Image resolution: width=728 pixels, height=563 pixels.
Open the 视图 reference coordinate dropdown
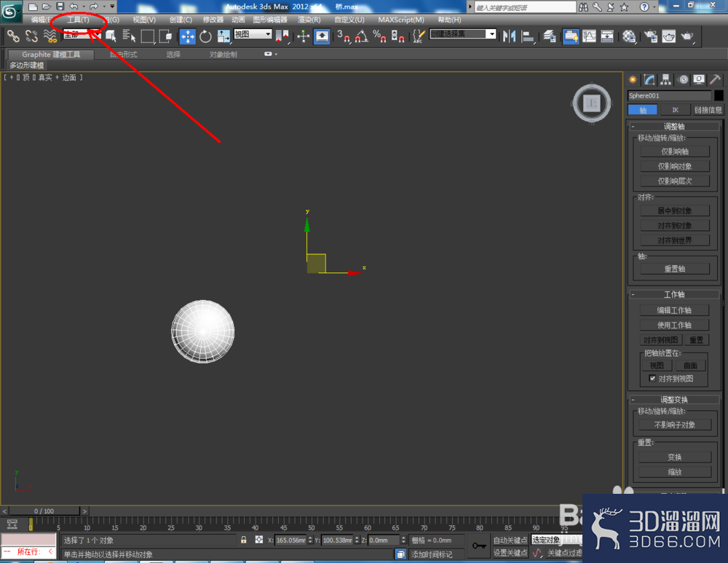[253, 34]
